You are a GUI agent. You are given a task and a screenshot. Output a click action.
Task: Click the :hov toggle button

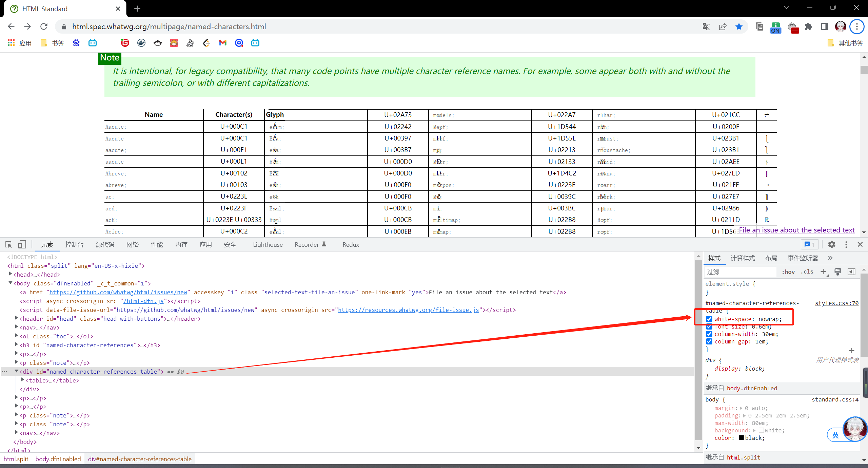(788, 272)
